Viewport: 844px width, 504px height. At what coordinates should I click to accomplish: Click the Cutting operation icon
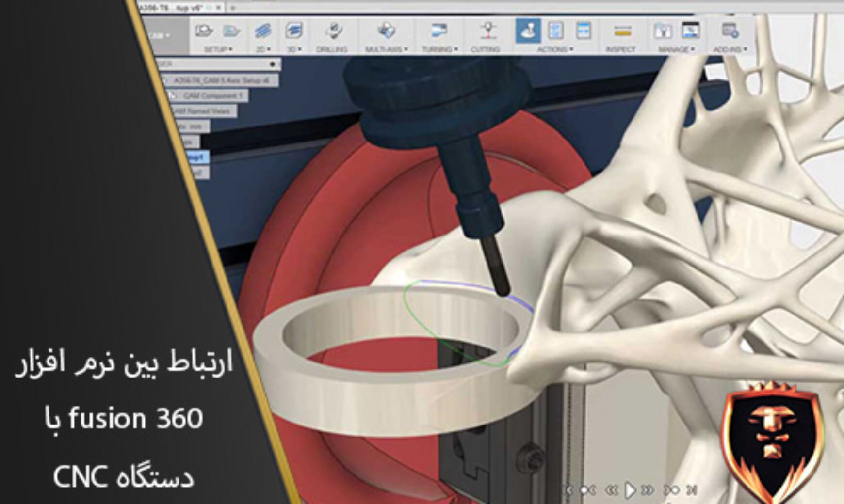[488, 31]
